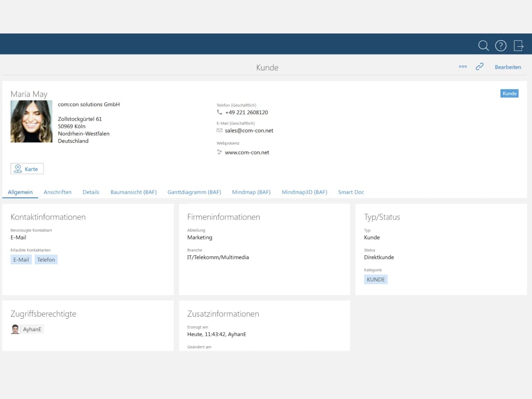Switch to the Smart Doc tab
This screenshot has height=399, width=532.
[x=351, y=192]
